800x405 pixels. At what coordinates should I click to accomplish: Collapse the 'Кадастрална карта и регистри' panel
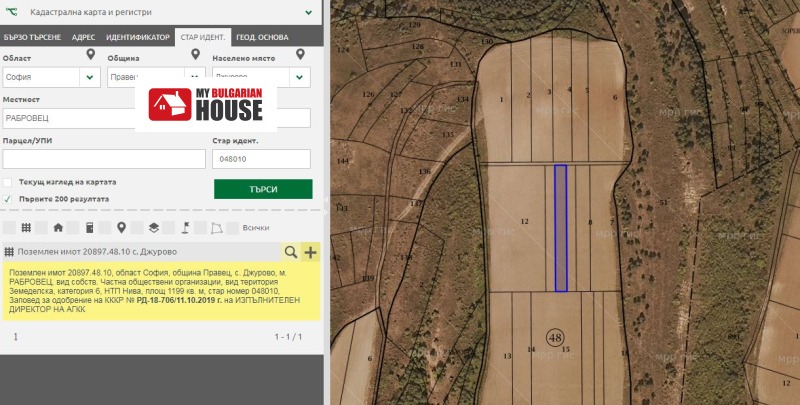[308, 13]
